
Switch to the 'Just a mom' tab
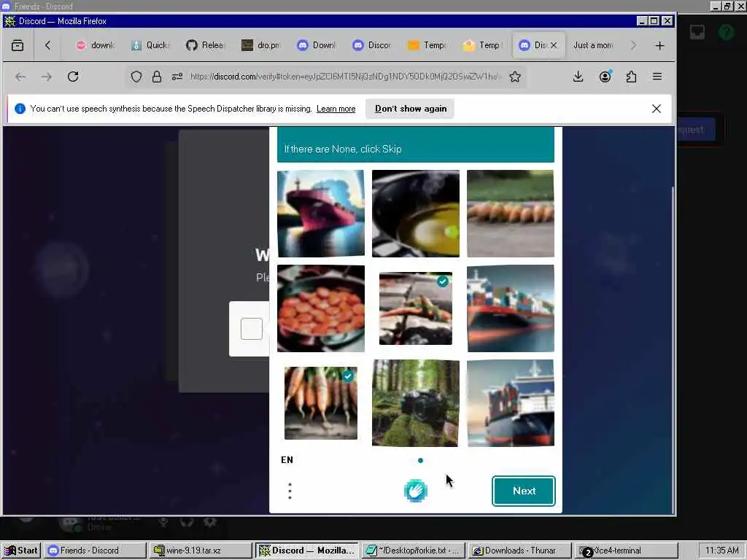(592, 45)
